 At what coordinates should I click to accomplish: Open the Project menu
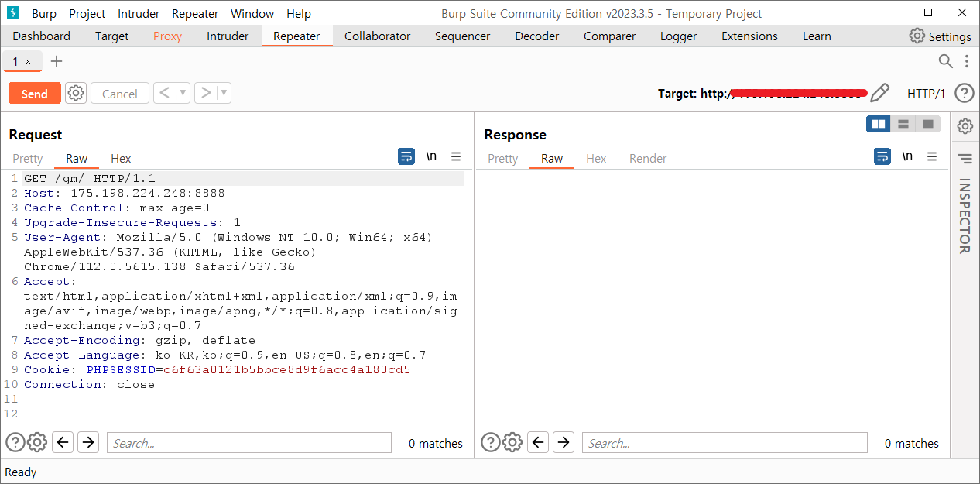(x=87, y=14)
